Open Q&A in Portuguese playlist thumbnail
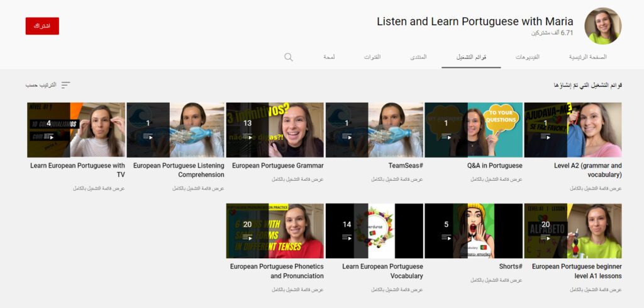 tap(473, 130)
